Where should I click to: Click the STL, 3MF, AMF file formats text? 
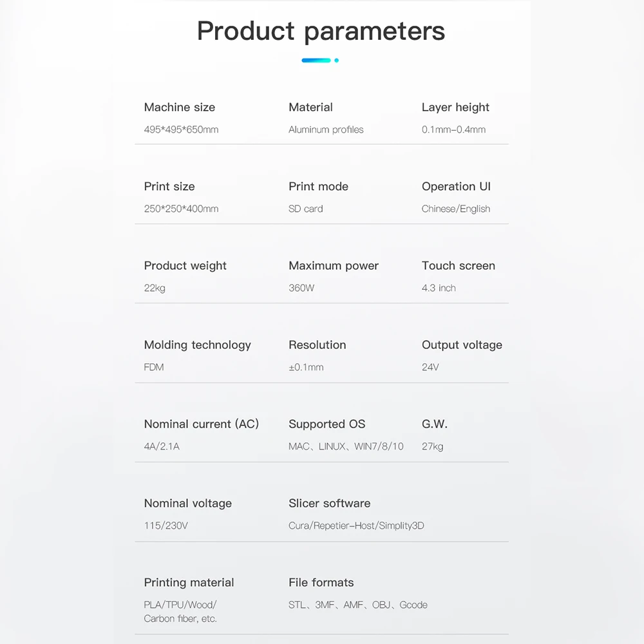[358, 605]
